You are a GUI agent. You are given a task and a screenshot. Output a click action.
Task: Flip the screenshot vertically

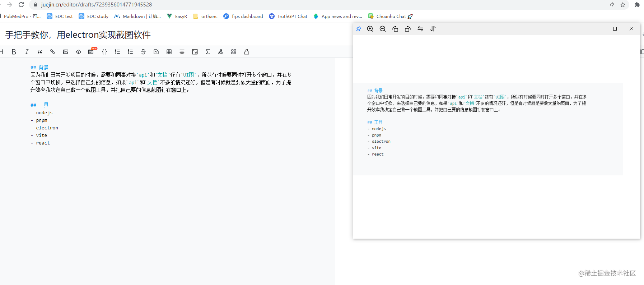point(433,29)
